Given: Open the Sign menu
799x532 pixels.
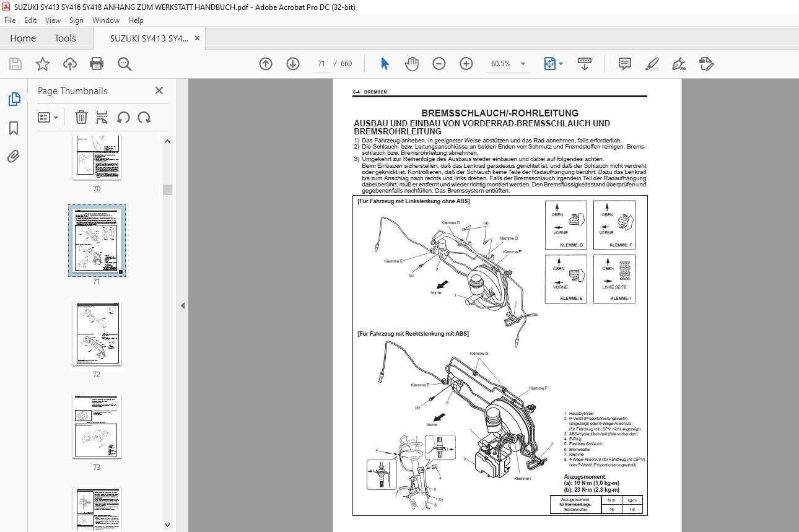Looking at the screenshot, I should 76,20.
